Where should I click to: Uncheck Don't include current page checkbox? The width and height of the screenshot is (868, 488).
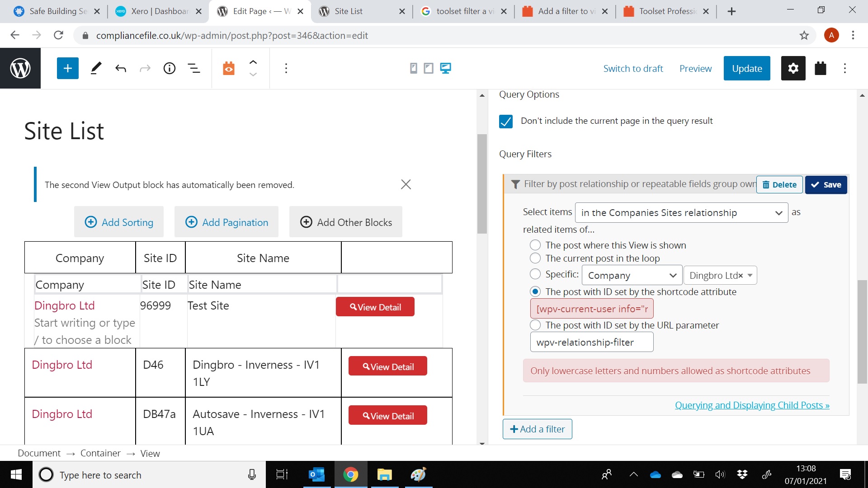(506, 121)
